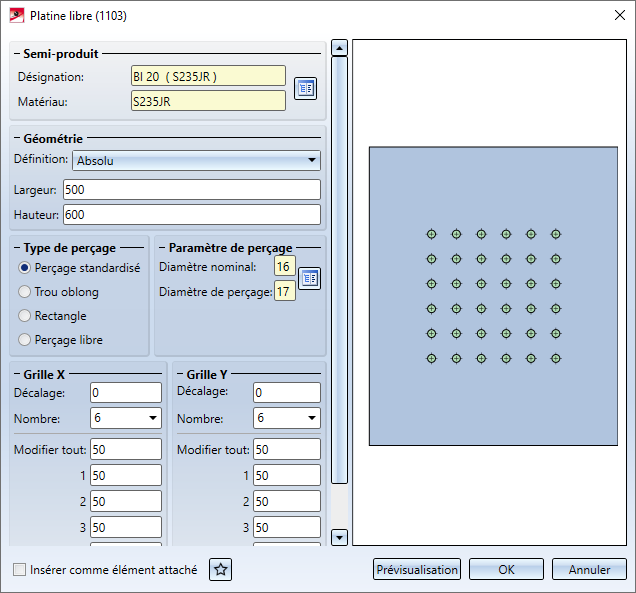Open the drilling parameter catalog icon
636x593 pixels.
(x=310, y=279)
